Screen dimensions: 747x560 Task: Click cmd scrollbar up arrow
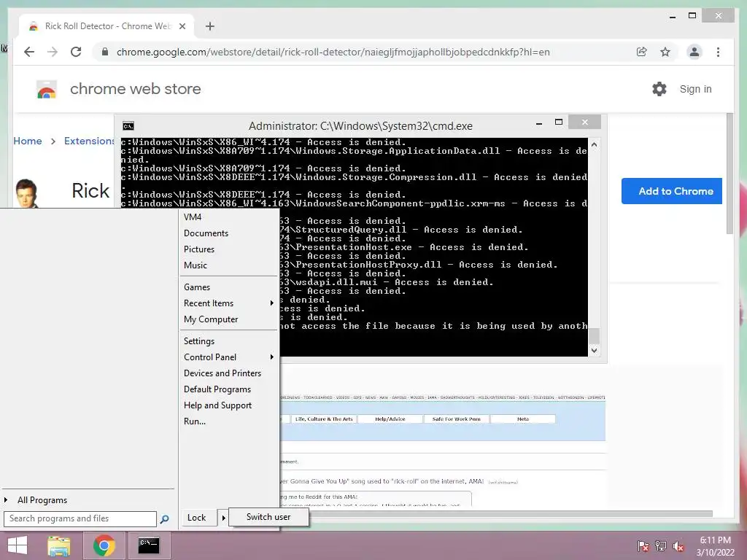click(x=594, y=144)
